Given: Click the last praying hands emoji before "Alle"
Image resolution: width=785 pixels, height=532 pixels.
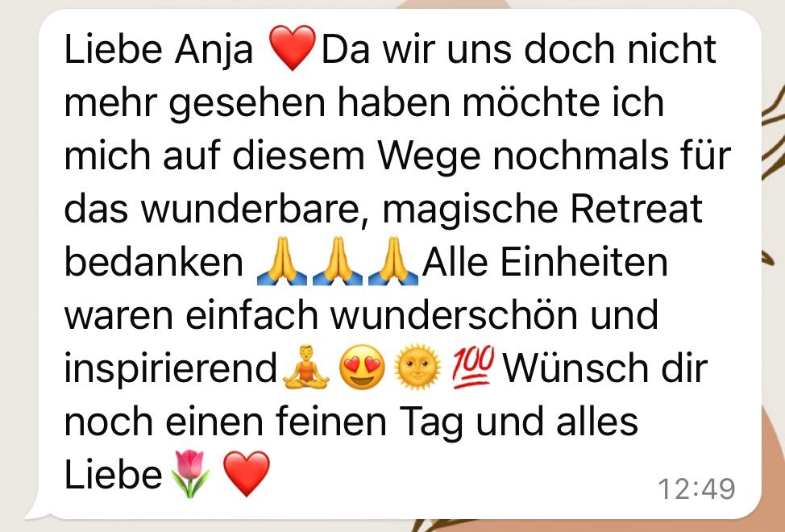Looking at the screenshot, I should coord(393,260).
